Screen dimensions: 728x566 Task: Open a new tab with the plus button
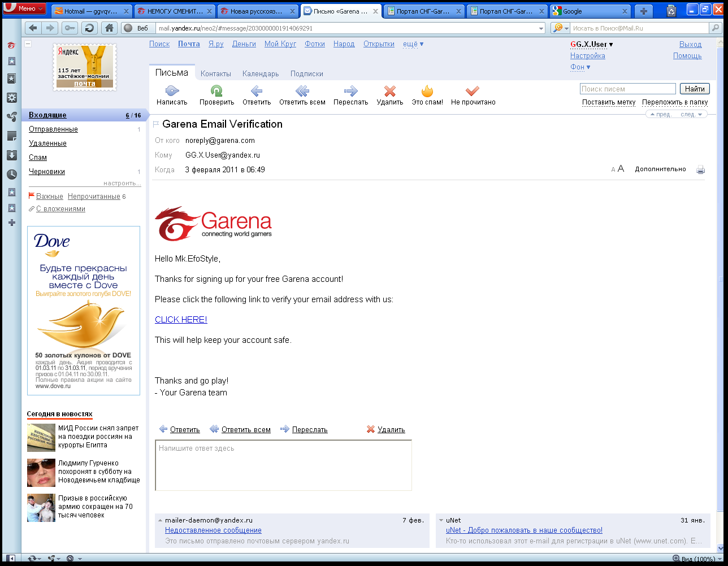pos(643,11)
